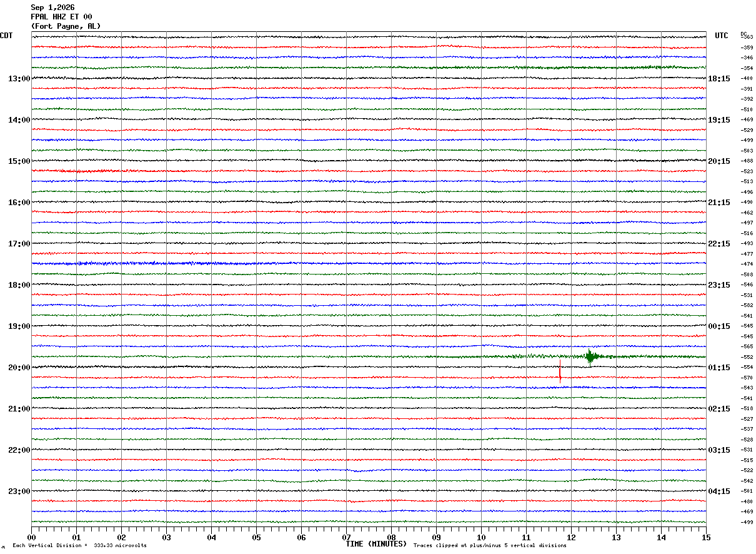This screenshot has width=756, height=554.
Task: Click the CDT timezone label
Action: click(6, 36)
